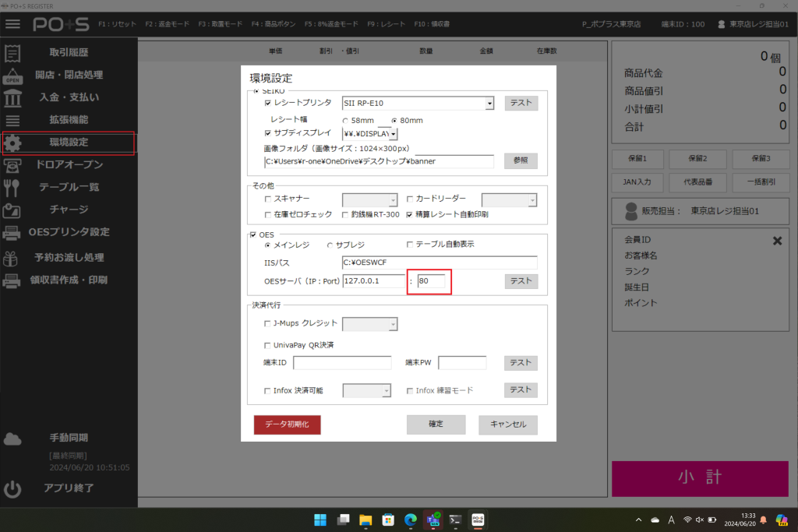
Task: Open the hamburger menu icon
Action: point(12,24)
